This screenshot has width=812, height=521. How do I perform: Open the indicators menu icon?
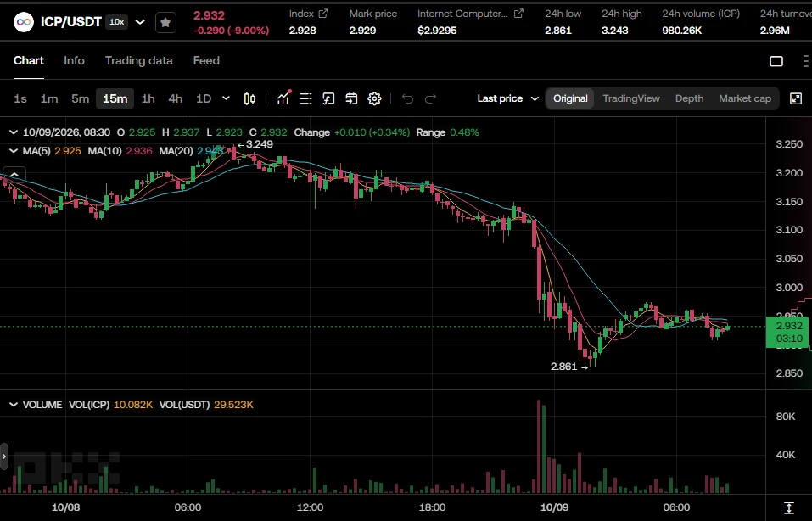point(283,98)
